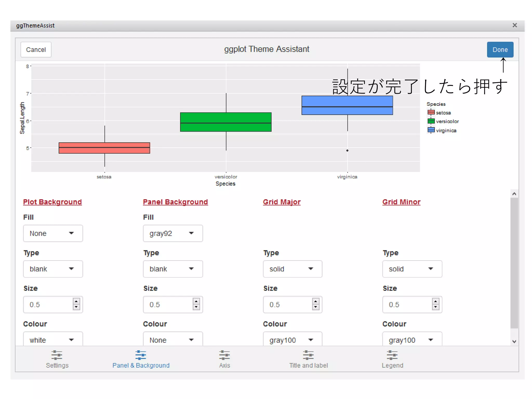This screenshot has width=532, height=399.
Task: Open the Axis sliders icon tab
Action: pyautogui.click(x=224, y=355)
